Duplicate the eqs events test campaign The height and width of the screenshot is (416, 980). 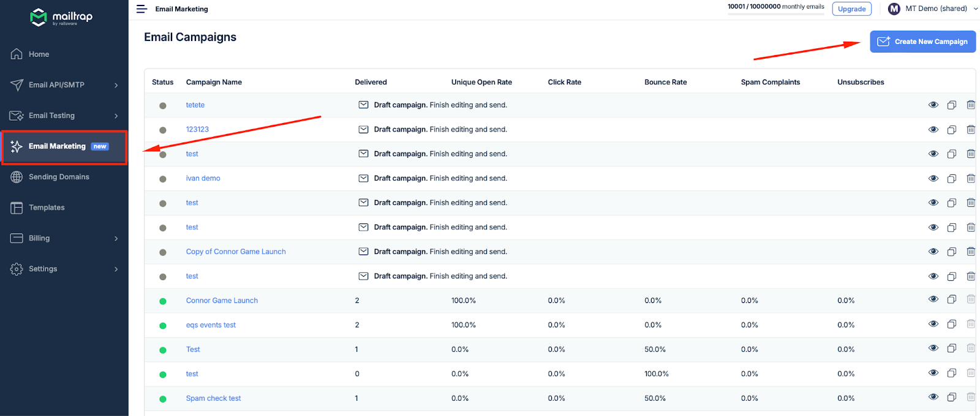951,324
